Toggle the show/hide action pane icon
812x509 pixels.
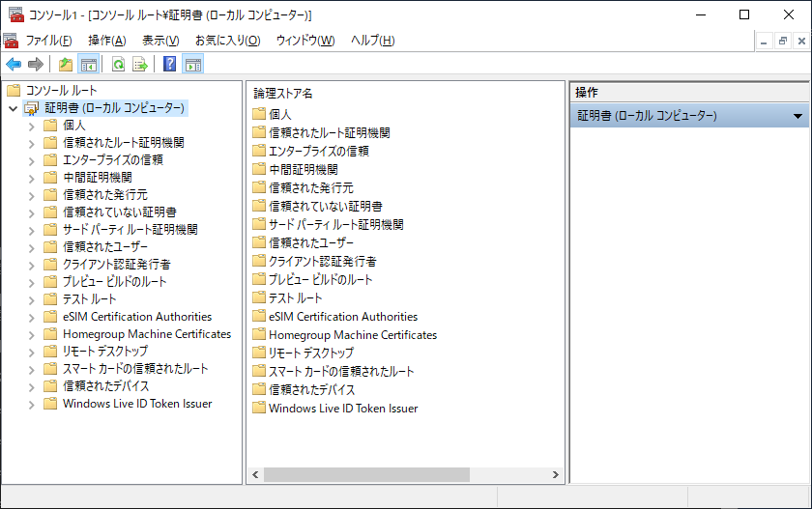coord(193,65)
